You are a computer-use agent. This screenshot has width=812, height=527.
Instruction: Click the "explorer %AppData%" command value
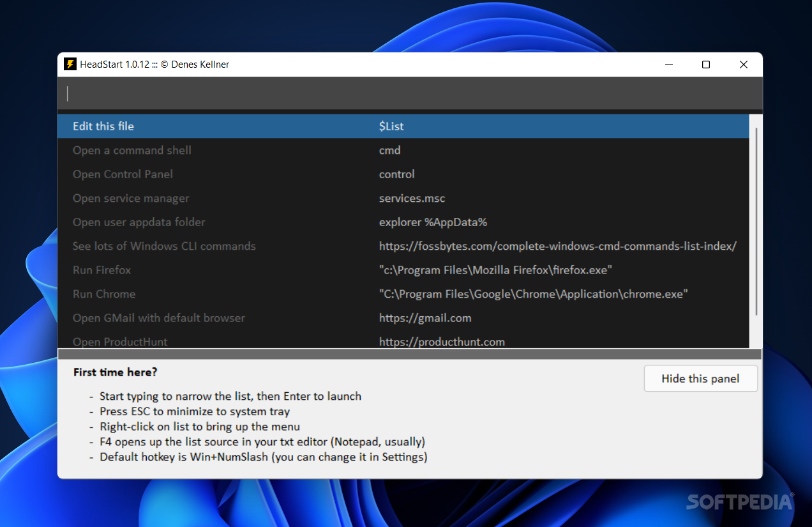click(433, 222)
